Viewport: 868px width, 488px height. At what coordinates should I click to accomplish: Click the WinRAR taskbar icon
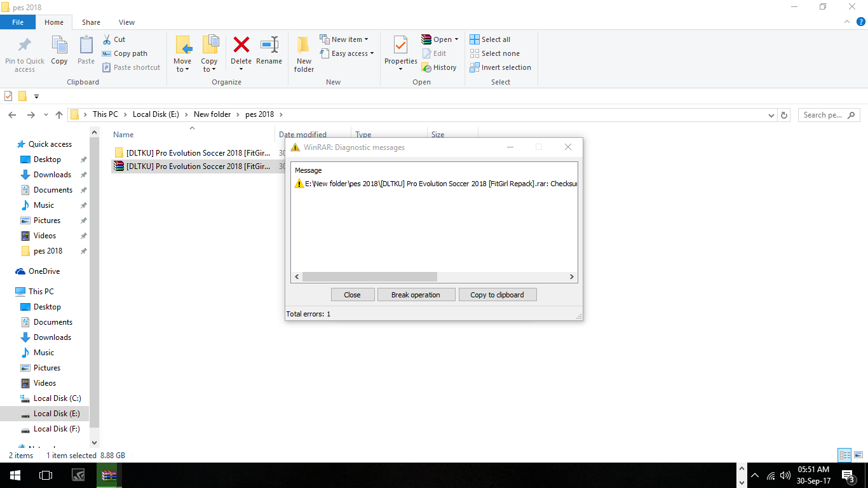[x=109, y=475]
